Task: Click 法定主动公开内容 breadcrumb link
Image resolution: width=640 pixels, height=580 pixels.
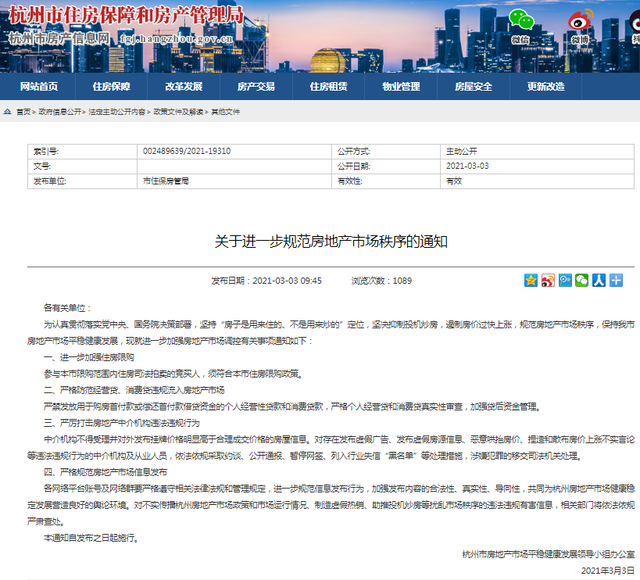Action: point(116,112)
